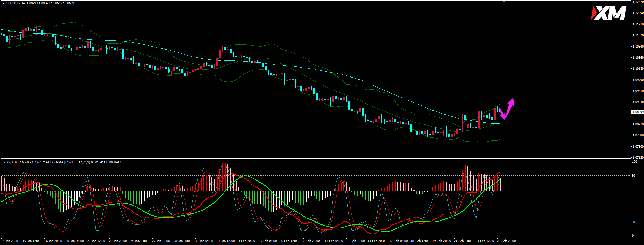
Task: Click the Sto(5,3,3) indicator label
Action: pyautogui.click(x=10, y=162)
